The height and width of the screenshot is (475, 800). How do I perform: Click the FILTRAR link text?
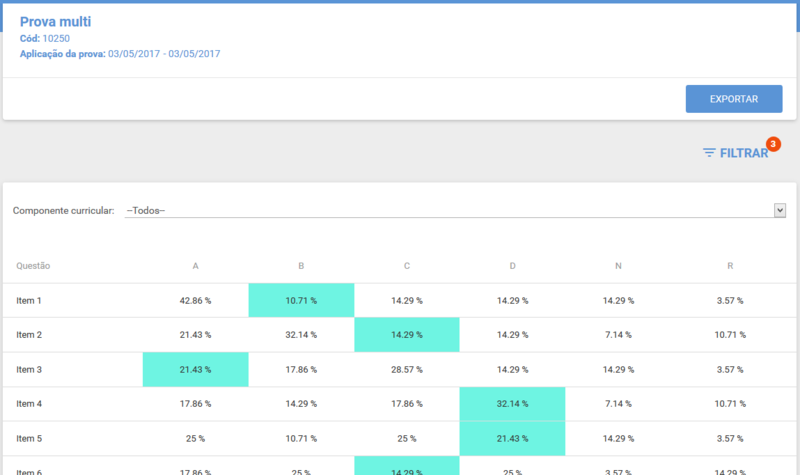[x=744, y=153]
